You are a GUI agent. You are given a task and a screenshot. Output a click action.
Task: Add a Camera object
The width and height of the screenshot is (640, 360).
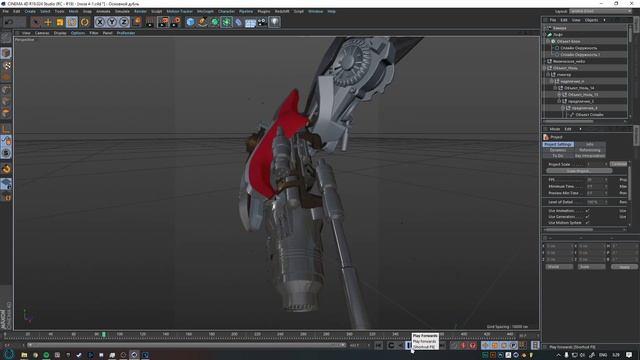262,22
